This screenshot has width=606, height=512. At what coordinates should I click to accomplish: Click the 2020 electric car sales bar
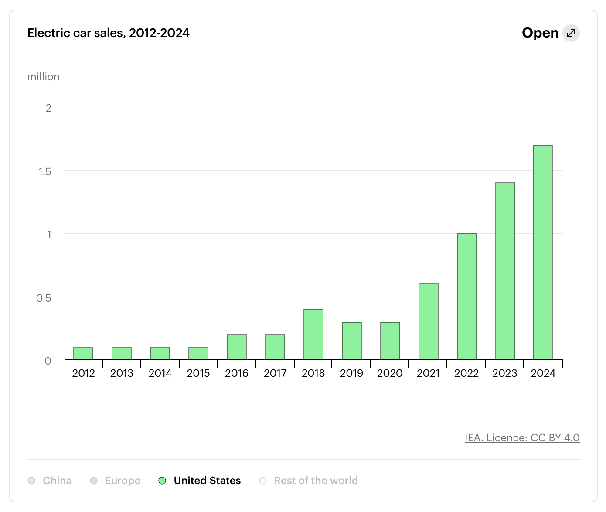[x=390, y=340]
